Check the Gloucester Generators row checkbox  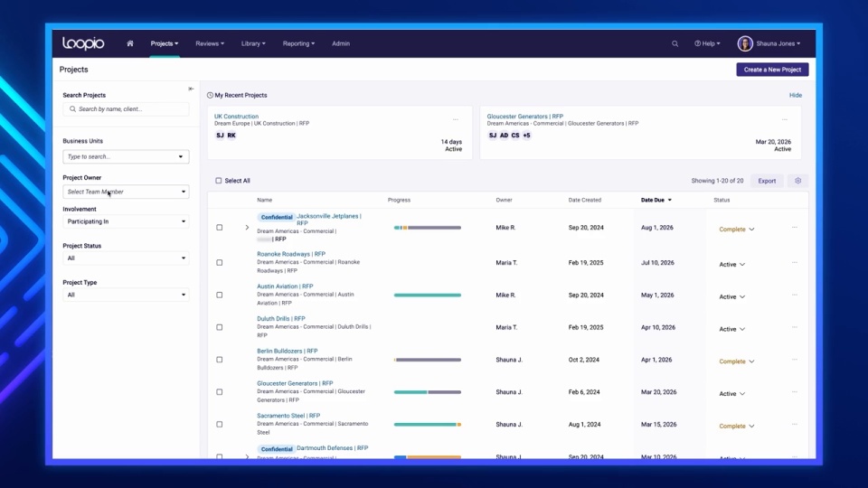pyautogui.click(x=220, y=391)
